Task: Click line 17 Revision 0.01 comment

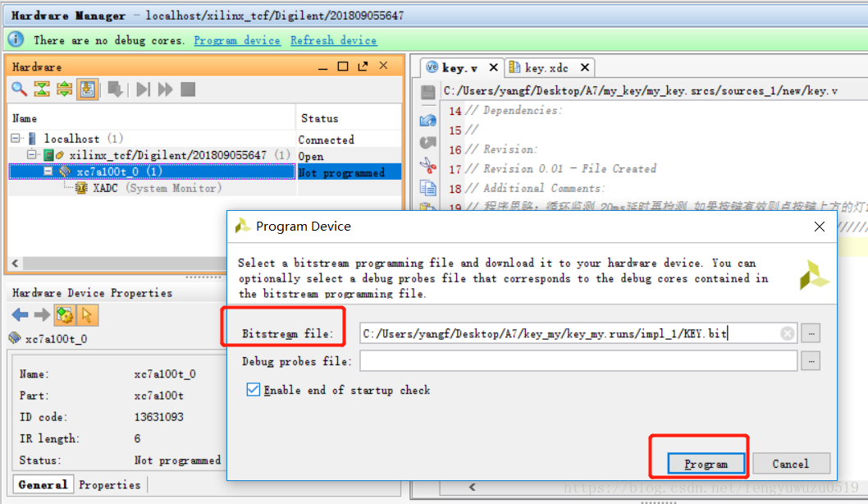Action: [x=561, y=168]
